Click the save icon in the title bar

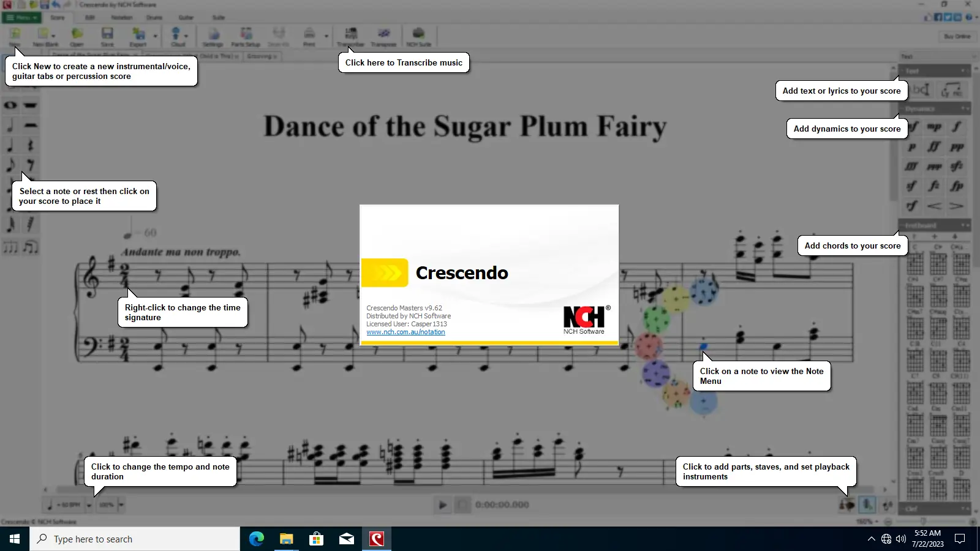pos(44,4)
